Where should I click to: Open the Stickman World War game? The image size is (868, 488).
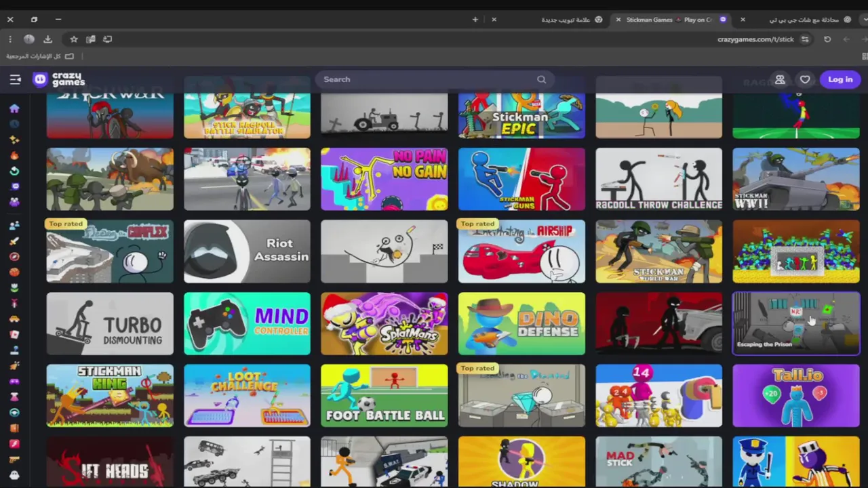[658, 251]
